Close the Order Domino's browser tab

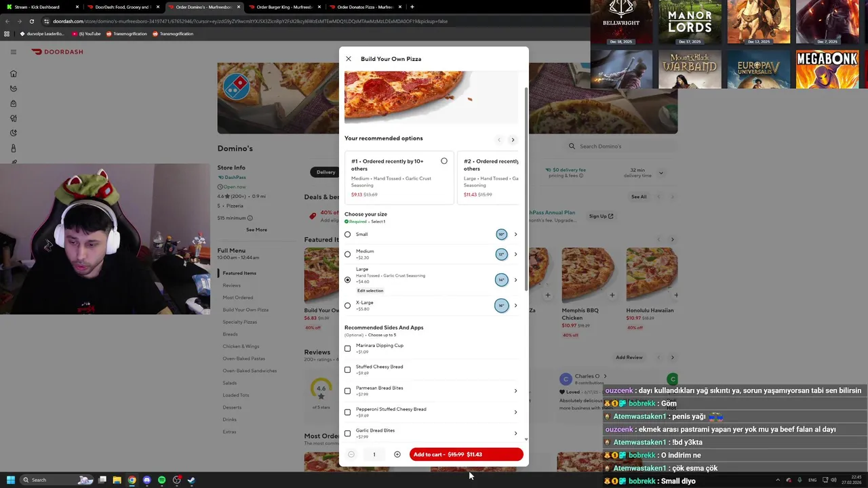[x=238, y=7]
